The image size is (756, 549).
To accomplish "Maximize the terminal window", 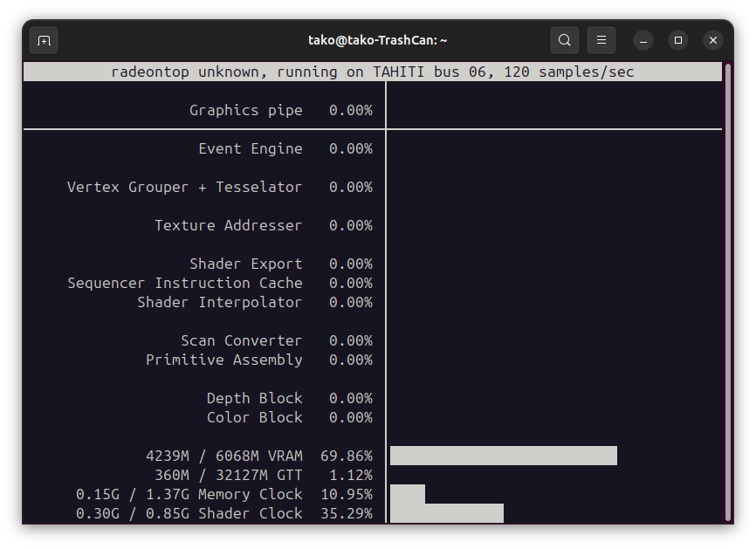I will click(678, 40).
